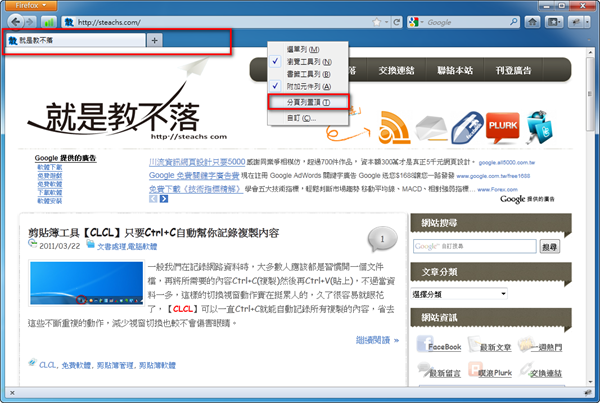Screen dimensions: 600x403
Task: Go forward with the forward arrow
Action: [x=30, y=22]
